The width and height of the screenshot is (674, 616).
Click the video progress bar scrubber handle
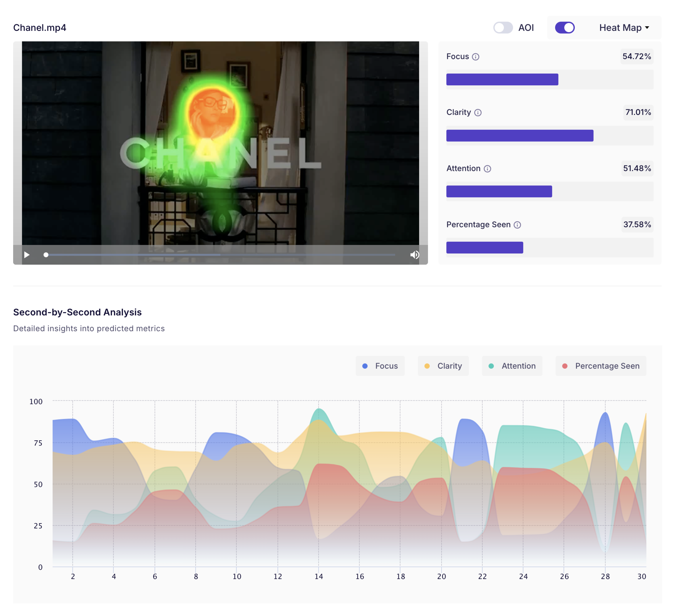coord(46,255)
